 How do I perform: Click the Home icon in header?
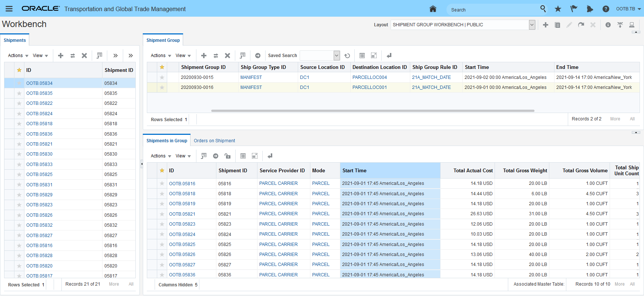[433, 9]
